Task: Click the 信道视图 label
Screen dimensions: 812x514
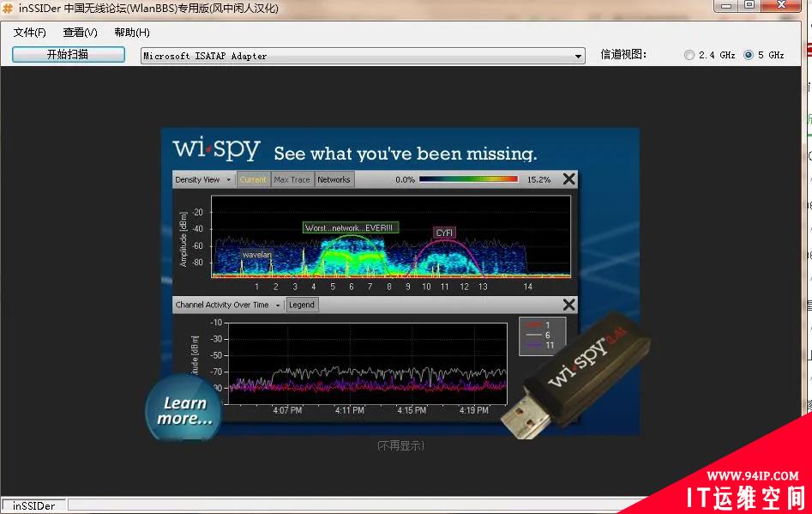Action: click(x=623, y=54)
